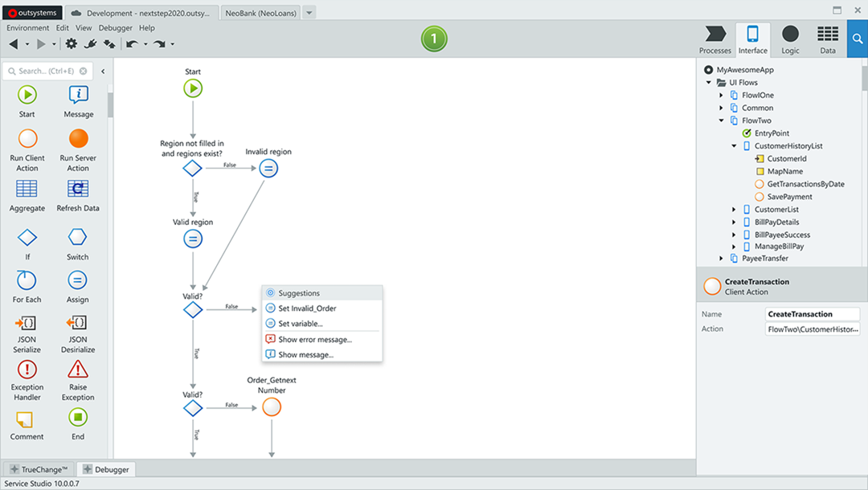The image size is (868, 490).
Task: Open the Debugger menu
Action: pyautogui.click(x=115, y=28)
